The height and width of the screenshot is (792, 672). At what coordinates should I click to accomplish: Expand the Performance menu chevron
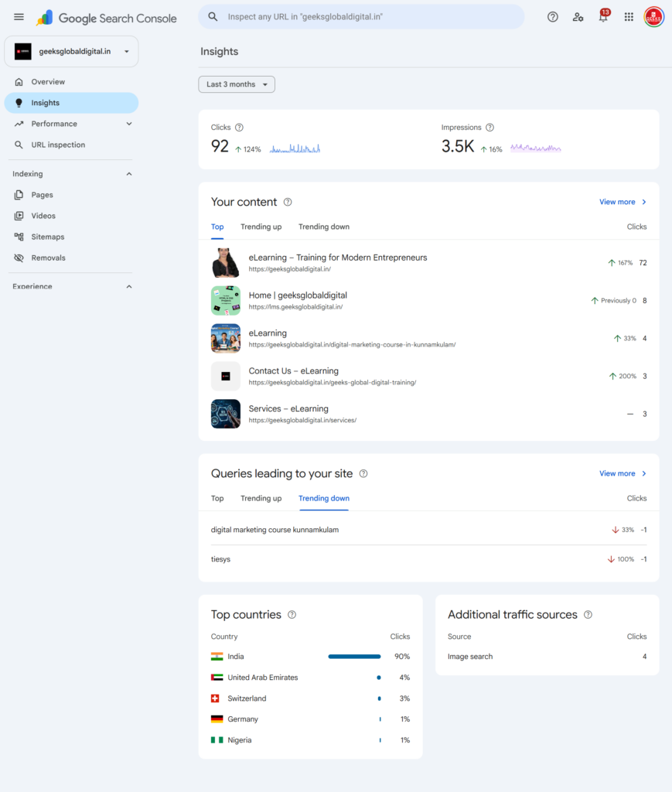pos(129,124)
